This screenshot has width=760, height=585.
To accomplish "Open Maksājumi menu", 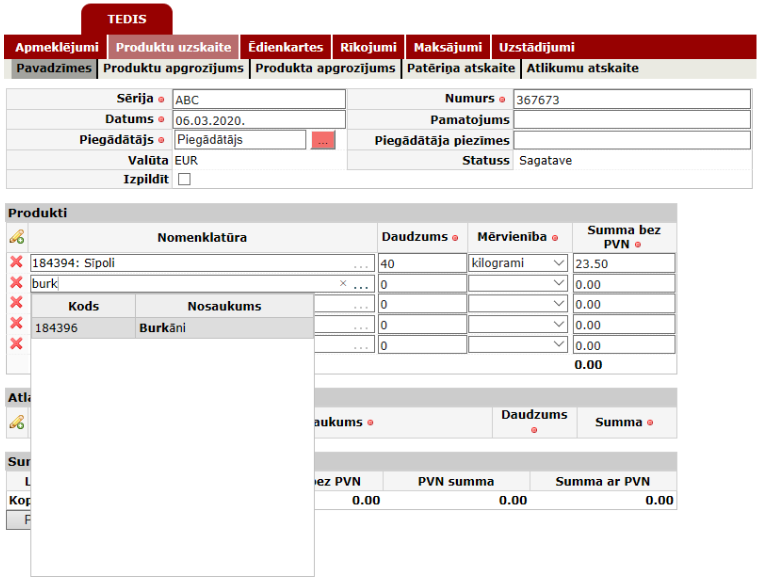I will click(x=448, y=47).
